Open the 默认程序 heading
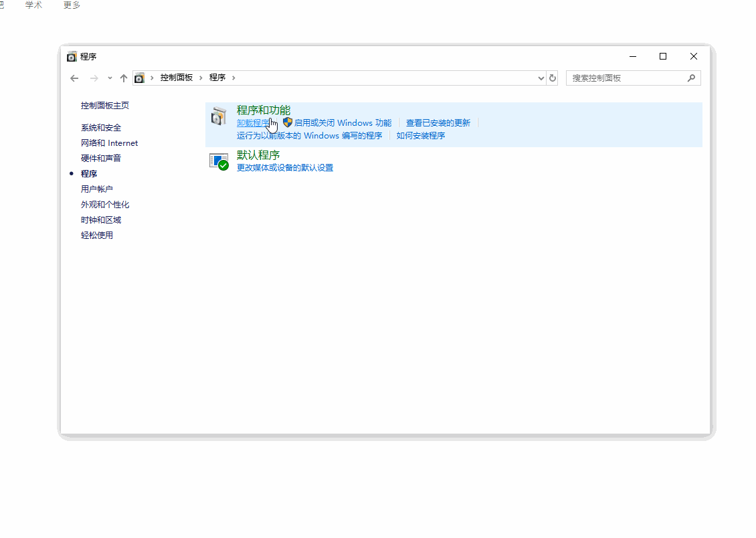The image size is (756, 538). (x=258, y=155)
